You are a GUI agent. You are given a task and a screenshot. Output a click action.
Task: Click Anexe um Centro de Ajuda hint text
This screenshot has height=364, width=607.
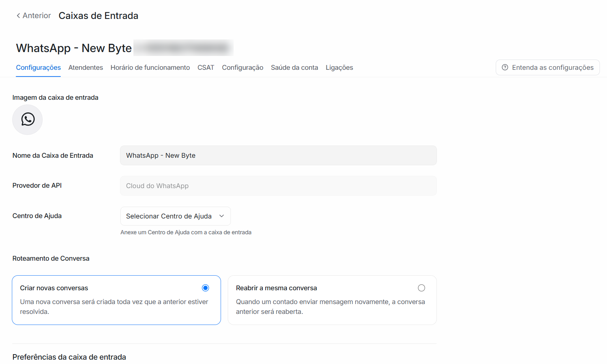tap(186, 232)
